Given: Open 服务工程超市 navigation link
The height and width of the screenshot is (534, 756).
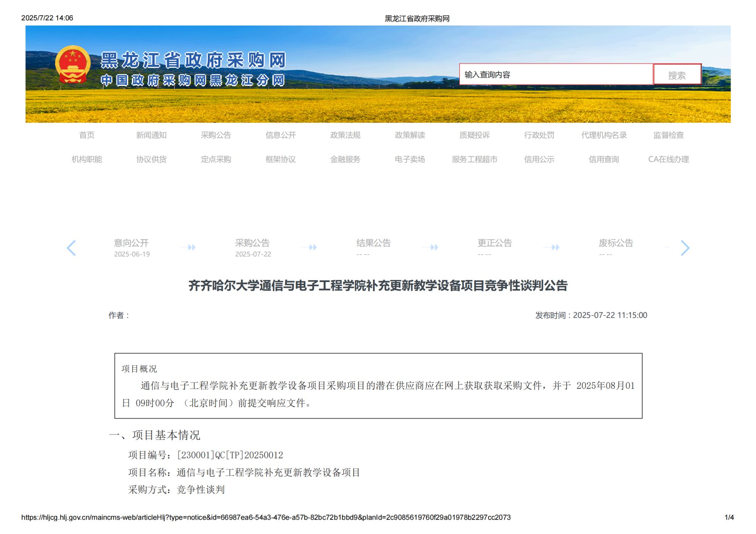Looking at the screenshot, I should pos(474,159).
